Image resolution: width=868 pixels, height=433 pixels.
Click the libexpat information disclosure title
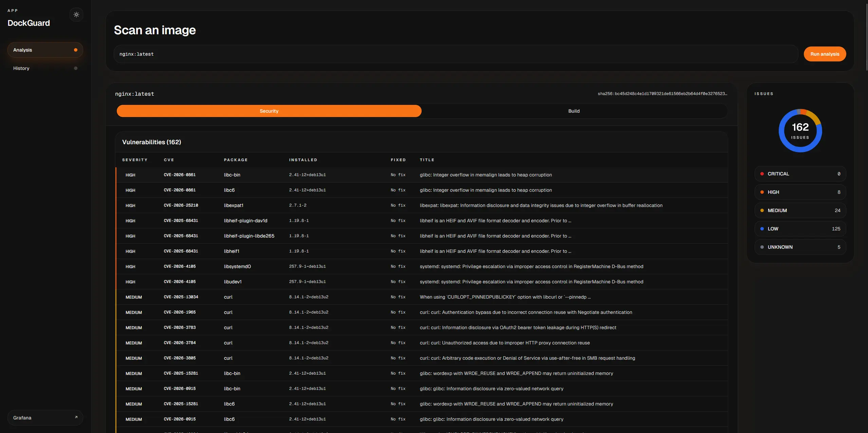coord(541,205)
